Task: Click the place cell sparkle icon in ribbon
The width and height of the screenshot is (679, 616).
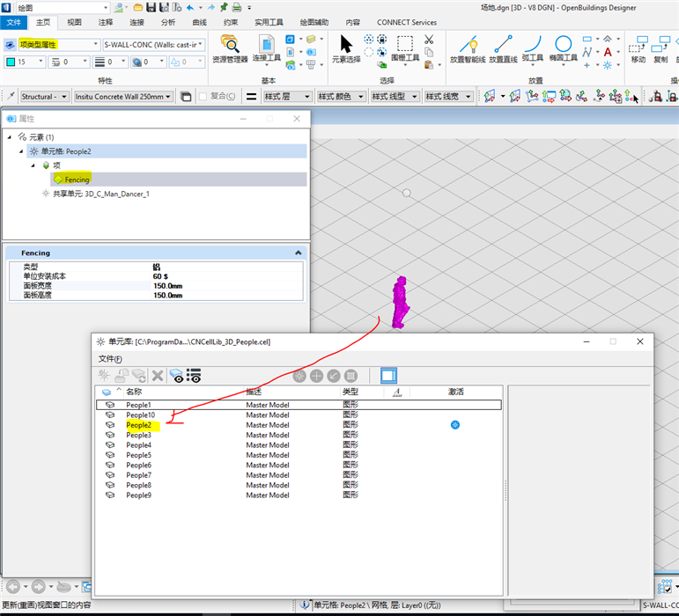Action: tap(608, 65)
